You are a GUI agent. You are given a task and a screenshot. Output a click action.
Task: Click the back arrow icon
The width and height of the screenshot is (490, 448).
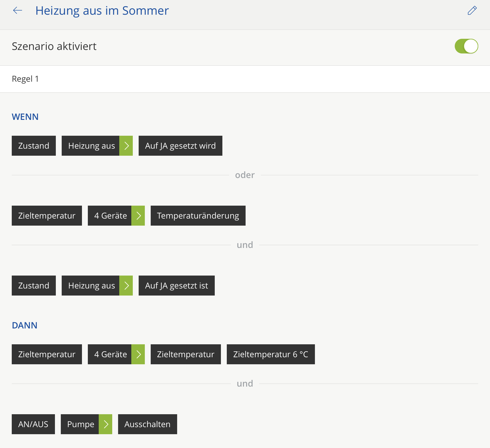(x=18, y=11)
